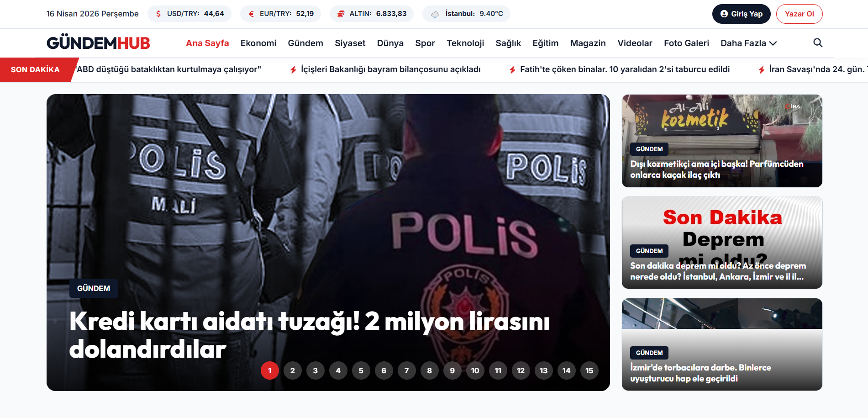The image size is (868, 418).
Task: Click the search magnifier icon
Action: click(x=817, y=43)
